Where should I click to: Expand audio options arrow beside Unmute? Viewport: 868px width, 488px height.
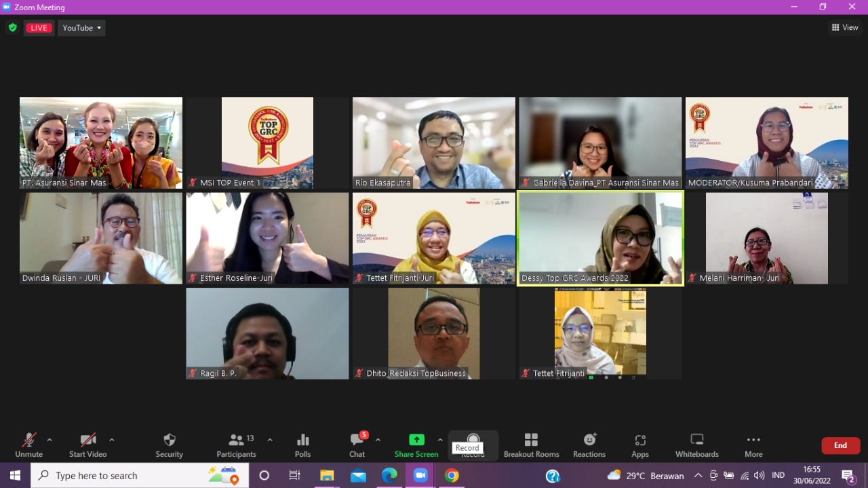(x=50, y=440)
